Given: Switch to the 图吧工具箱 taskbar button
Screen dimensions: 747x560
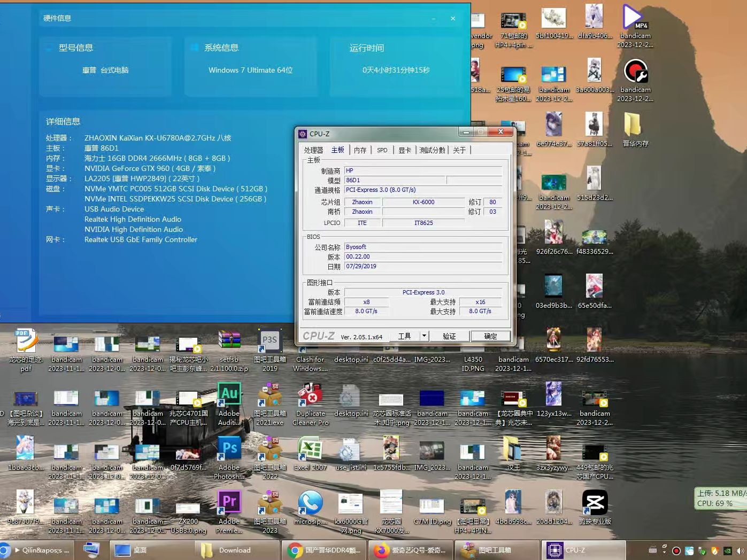Looking at the screenshot, I should 497,550.
